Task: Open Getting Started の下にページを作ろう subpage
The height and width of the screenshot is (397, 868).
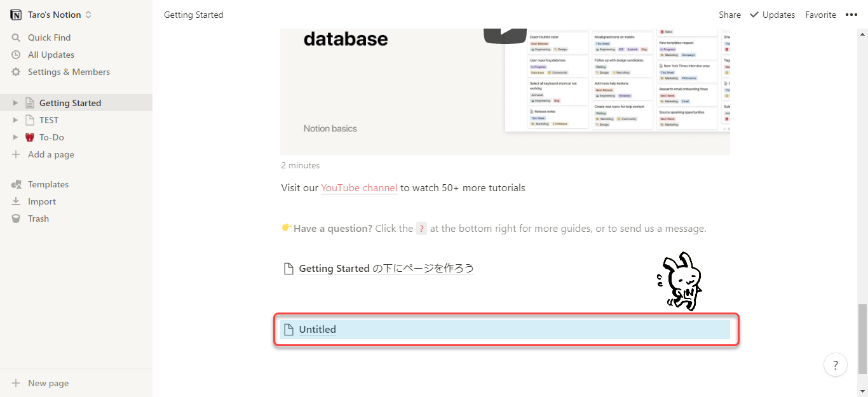Action: (386, 269)
